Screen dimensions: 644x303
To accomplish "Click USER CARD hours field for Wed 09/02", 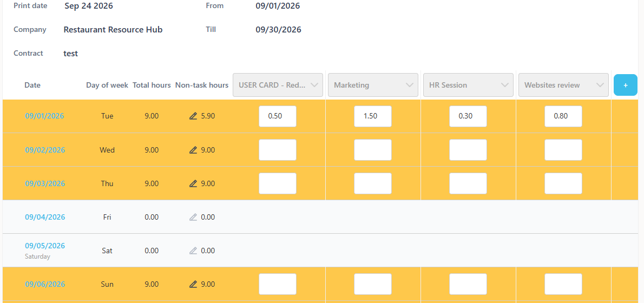I will click(x=278, y=150).
